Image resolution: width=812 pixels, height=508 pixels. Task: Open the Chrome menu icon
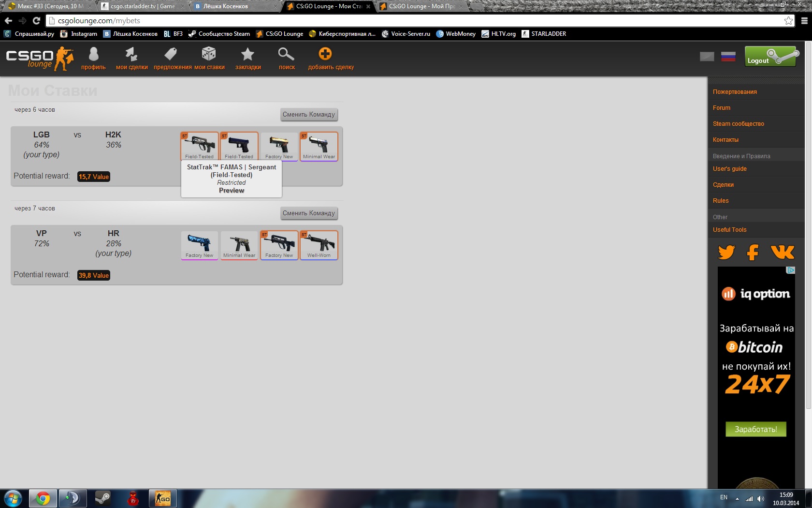coord(804,20)
